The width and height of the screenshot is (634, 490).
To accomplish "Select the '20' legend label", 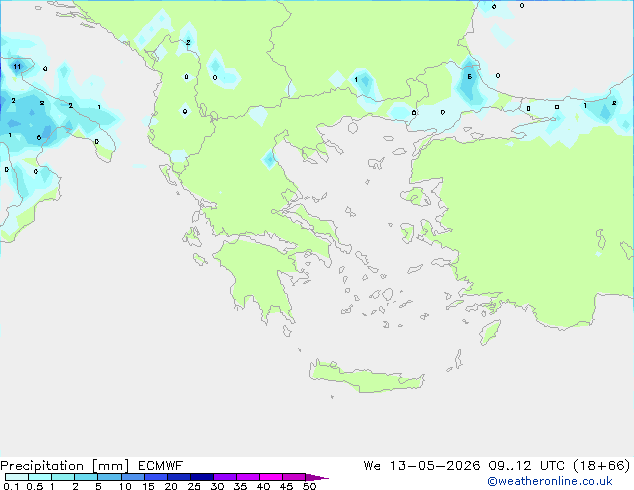I will [x=171, y=486].
